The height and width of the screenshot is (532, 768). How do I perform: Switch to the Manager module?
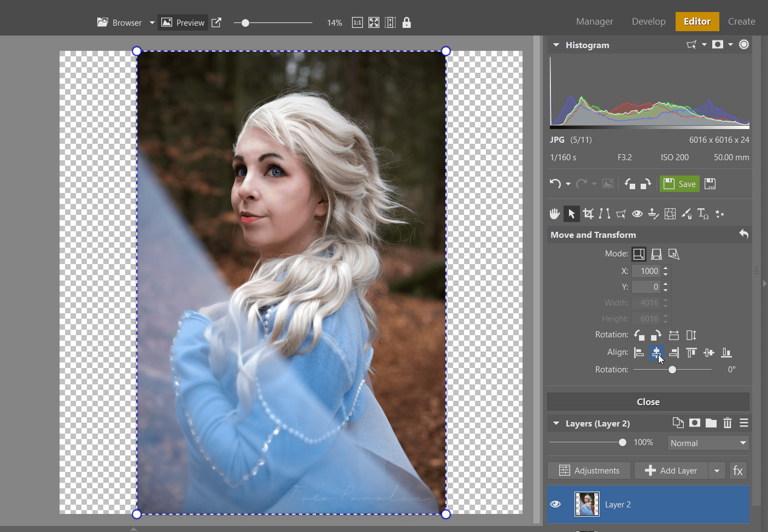594,21
